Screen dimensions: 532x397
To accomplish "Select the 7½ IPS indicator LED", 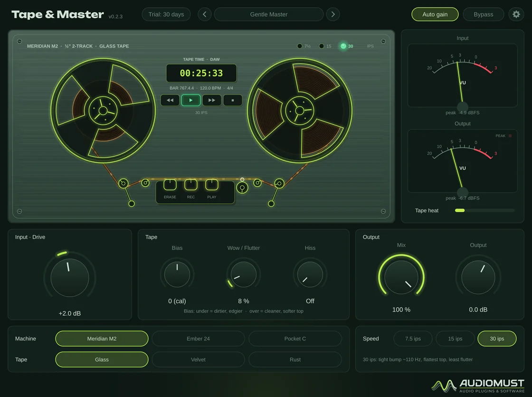I will [300, 46].
